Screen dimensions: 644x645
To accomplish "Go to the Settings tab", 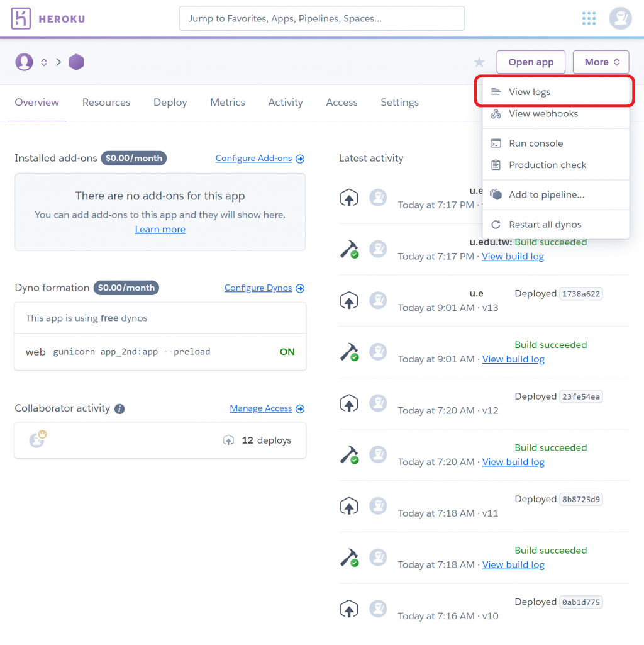I will point(399,103).
